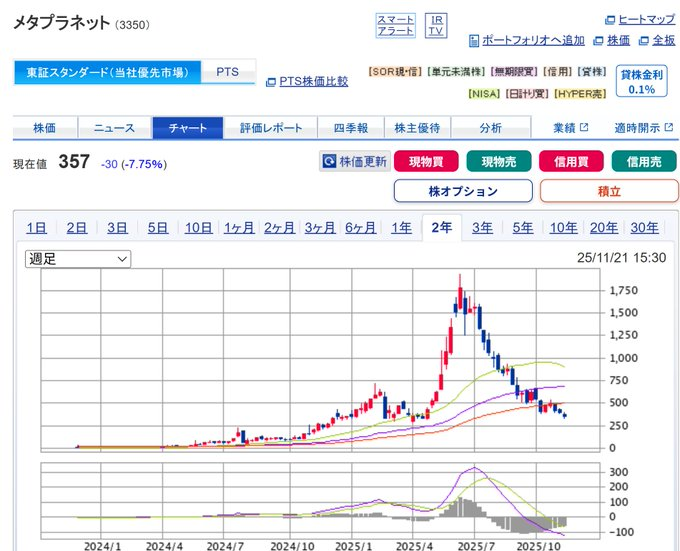Click the 株オプション button
Screen dimensions: 680x551
pos(463,191)
